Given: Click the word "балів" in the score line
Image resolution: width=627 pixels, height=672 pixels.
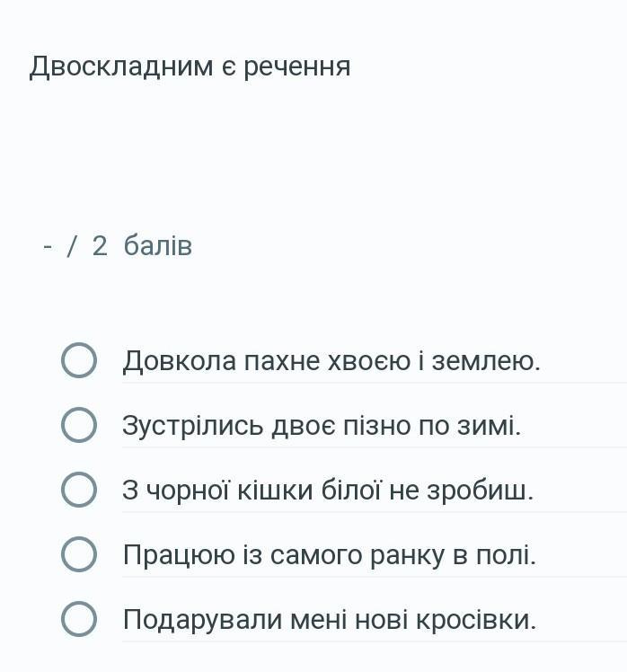Looking at the screenshot, I should 158,246.
